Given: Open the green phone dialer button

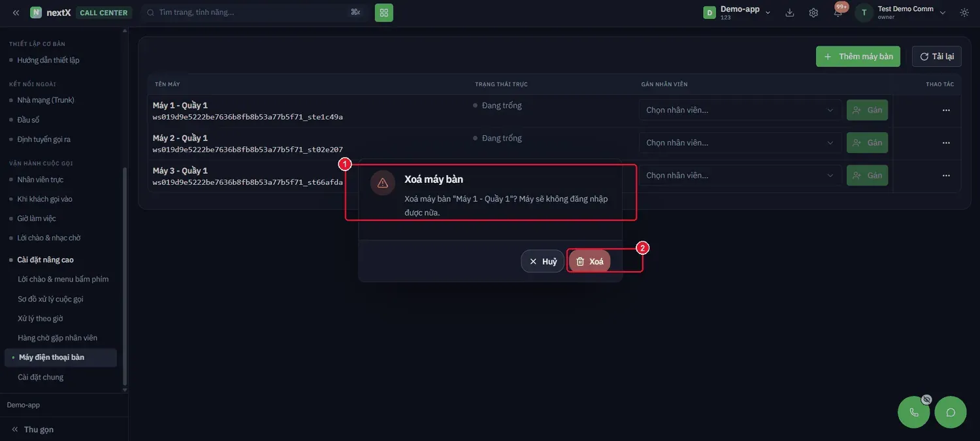Looking at the screenshot, I should tap(914, 412).
